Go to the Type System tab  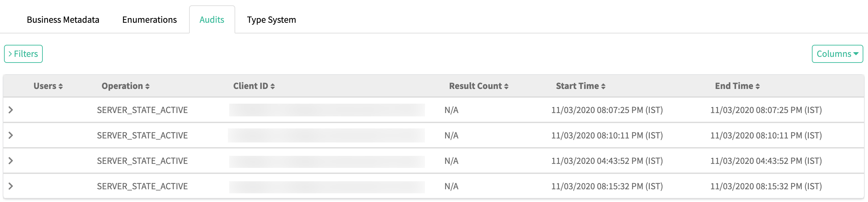[271, 20]
